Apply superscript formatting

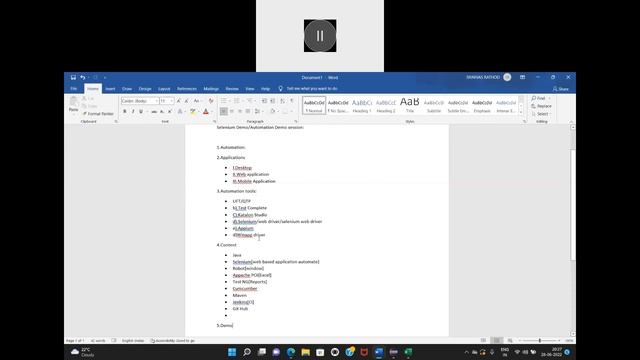point(170,111)
